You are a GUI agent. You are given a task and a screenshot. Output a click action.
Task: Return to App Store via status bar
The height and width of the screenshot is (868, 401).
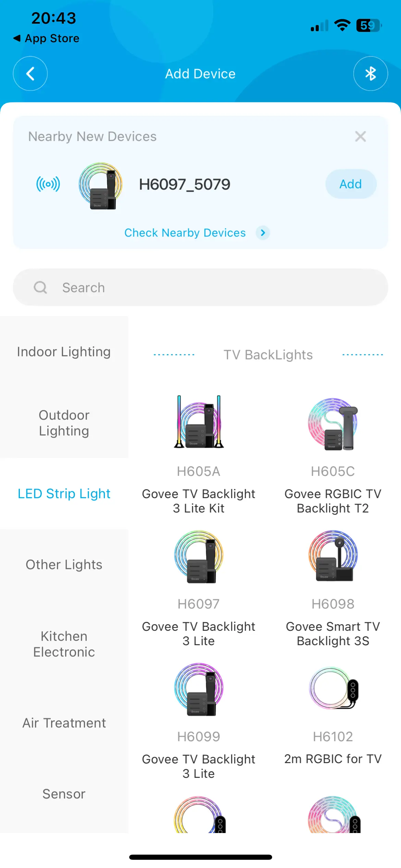coord(46,38)
